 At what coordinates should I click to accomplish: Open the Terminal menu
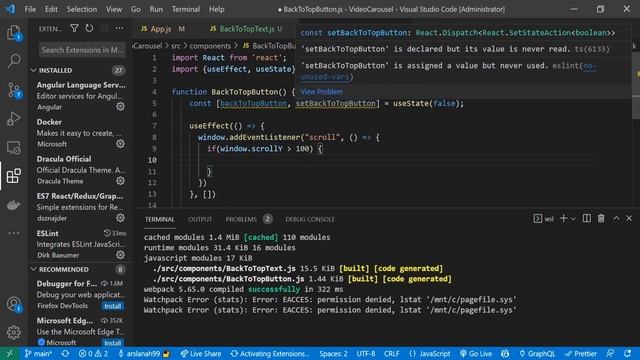pyautogui.click(x=186, y=9)
